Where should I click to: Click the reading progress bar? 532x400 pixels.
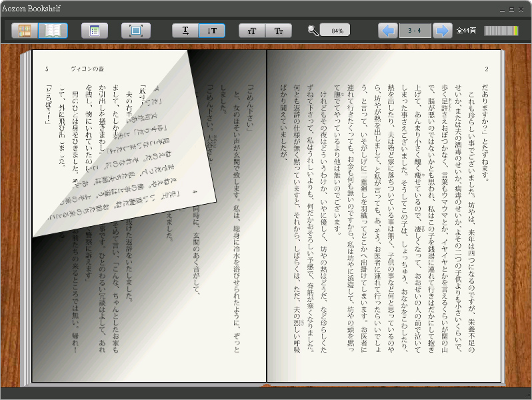[x=501, y=31]
